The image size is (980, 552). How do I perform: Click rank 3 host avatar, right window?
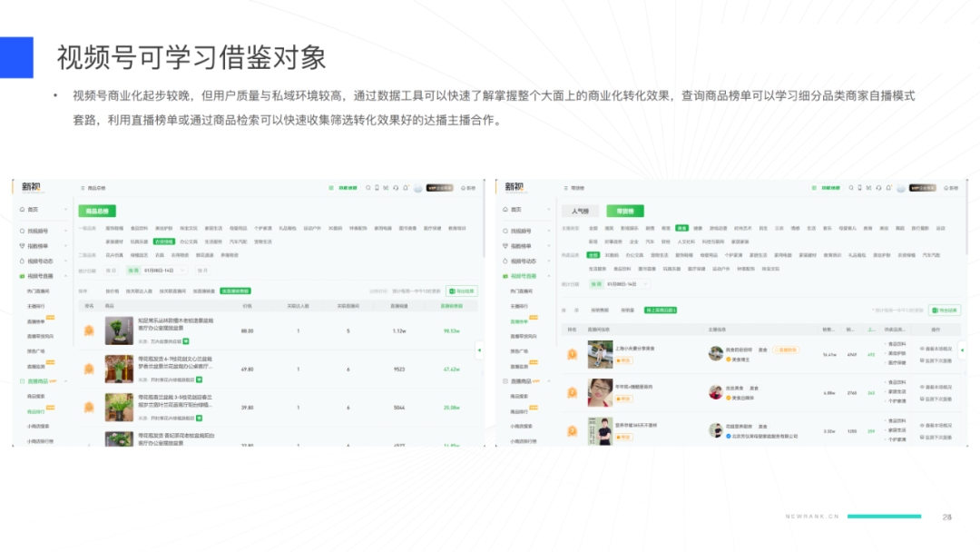pyautogui.click(x=716, y=430)
